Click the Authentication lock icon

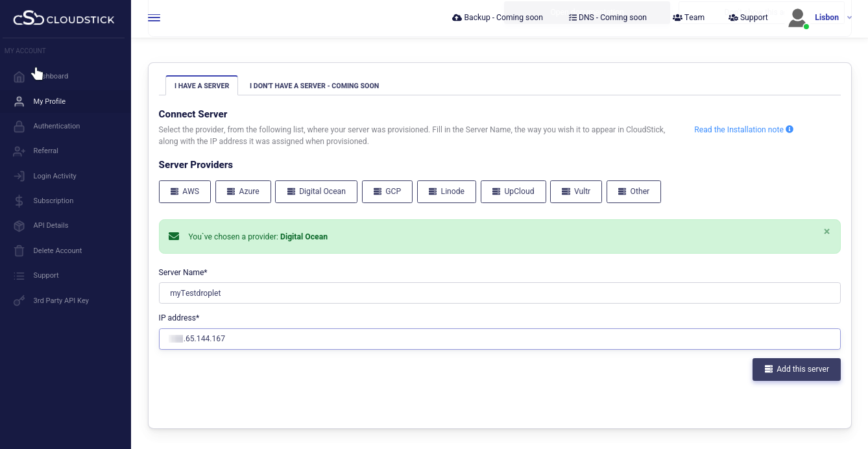(19, 127)
